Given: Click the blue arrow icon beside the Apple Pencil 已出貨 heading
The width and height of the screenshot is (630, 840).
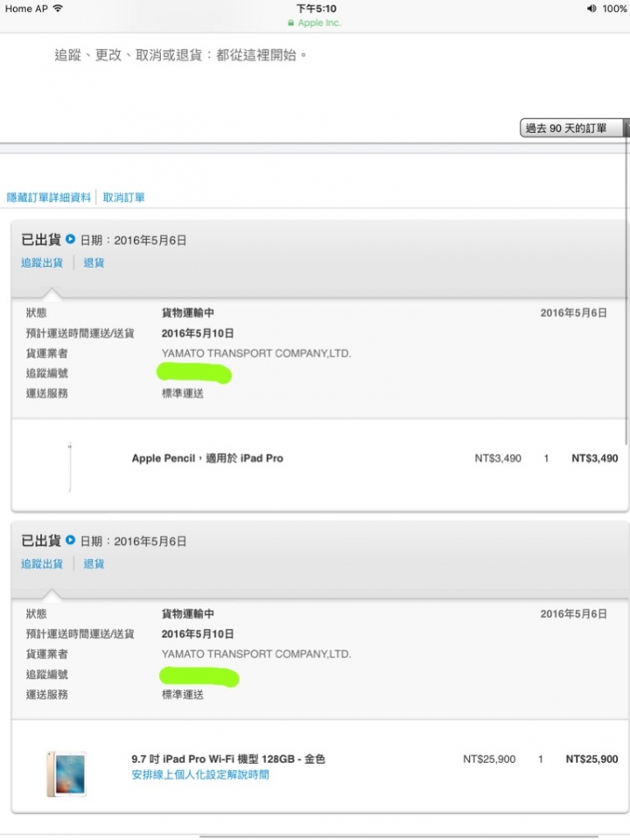Looking at the screenshot, I should [x=70, y=239].
